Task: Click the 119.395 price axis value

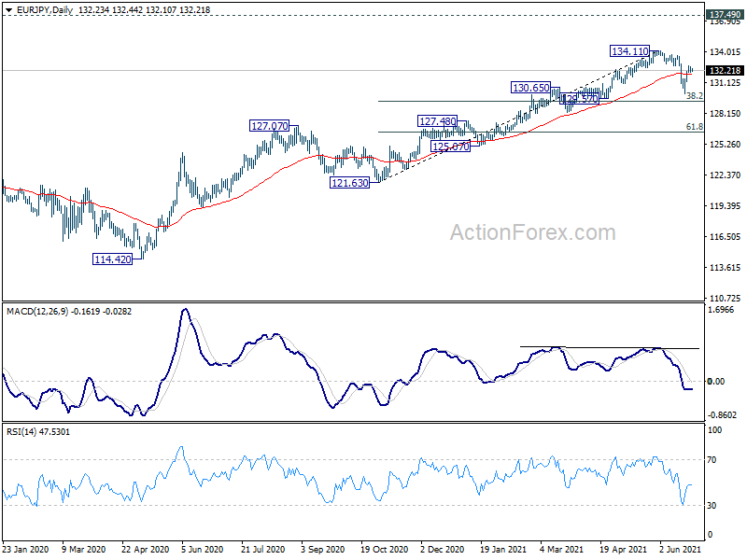Action: (x=725, y=205)
